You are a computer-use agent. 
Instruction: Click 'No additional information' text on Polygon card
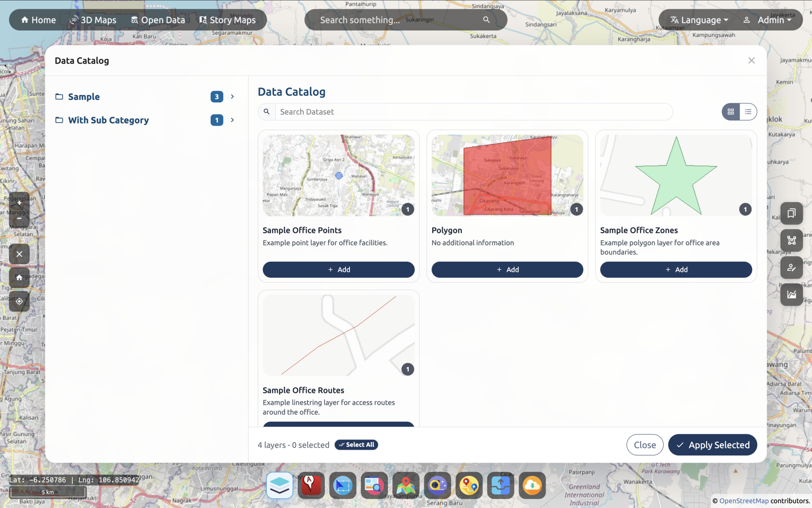point(472,243)
